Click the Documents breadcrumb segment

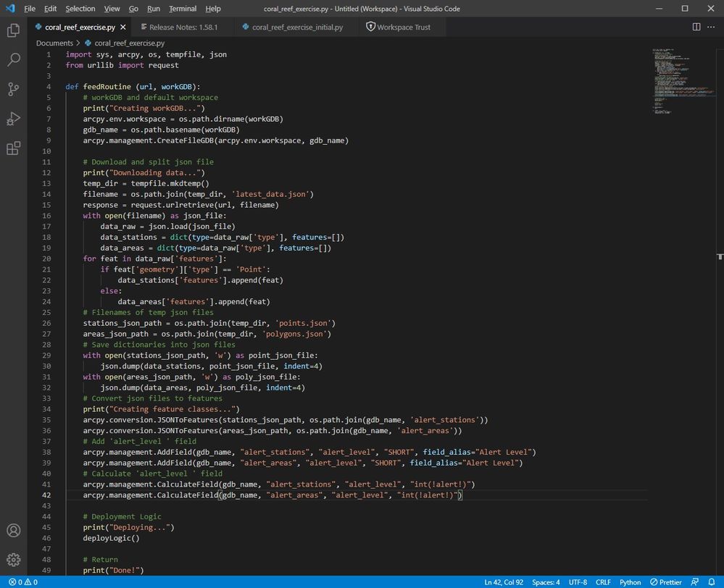tap(54, 43)
